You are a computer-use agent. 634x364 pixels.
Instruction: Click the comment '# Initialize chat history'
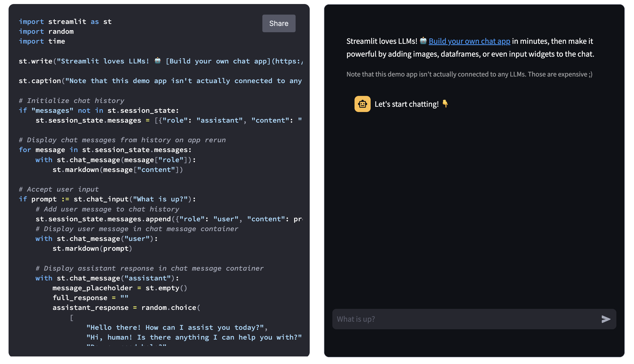pos(72,101)
